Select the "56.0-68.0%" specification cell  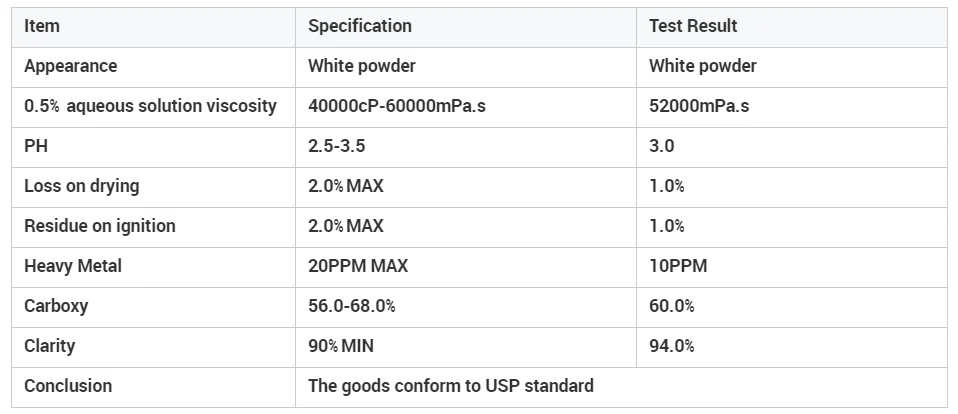(351, 306)
